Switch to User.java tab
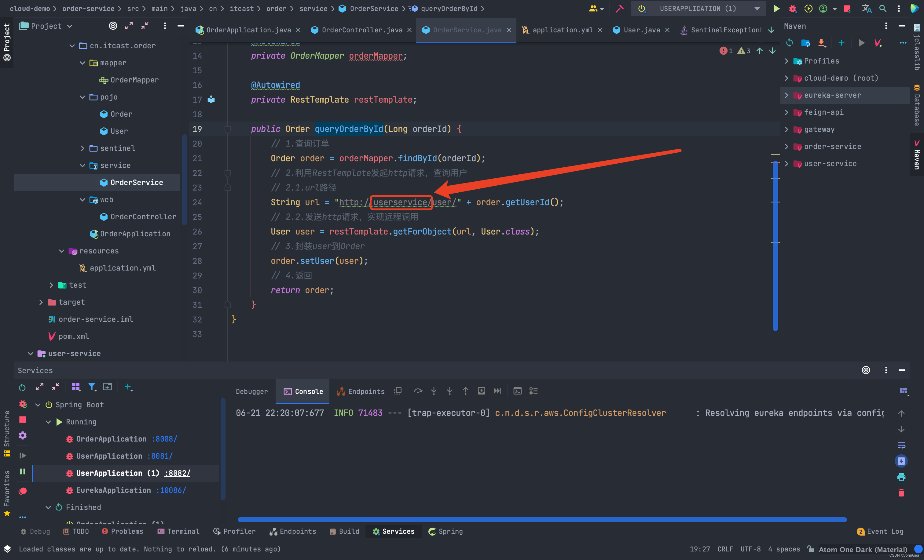Screen dimensions: 924x560 [641, 30]
